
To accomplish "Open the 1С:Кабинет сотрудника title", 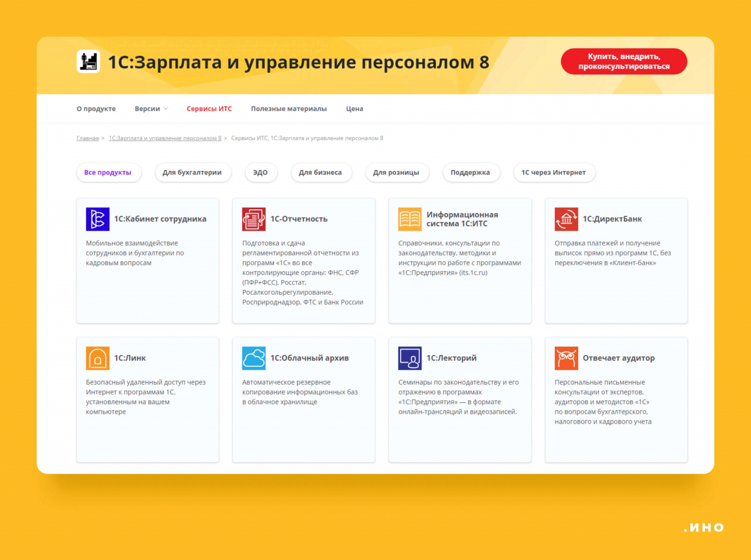I will (x=161, y=219).
